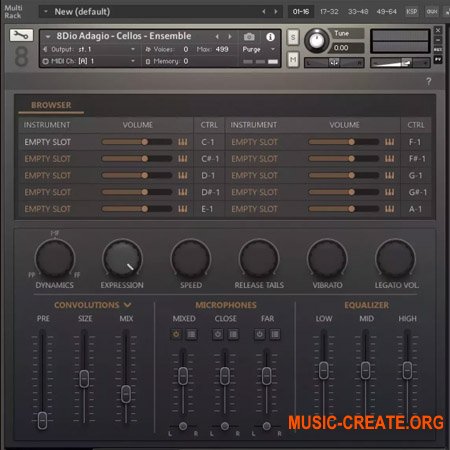
Task: Open the instrument info icon
Action: pos(270,36)
